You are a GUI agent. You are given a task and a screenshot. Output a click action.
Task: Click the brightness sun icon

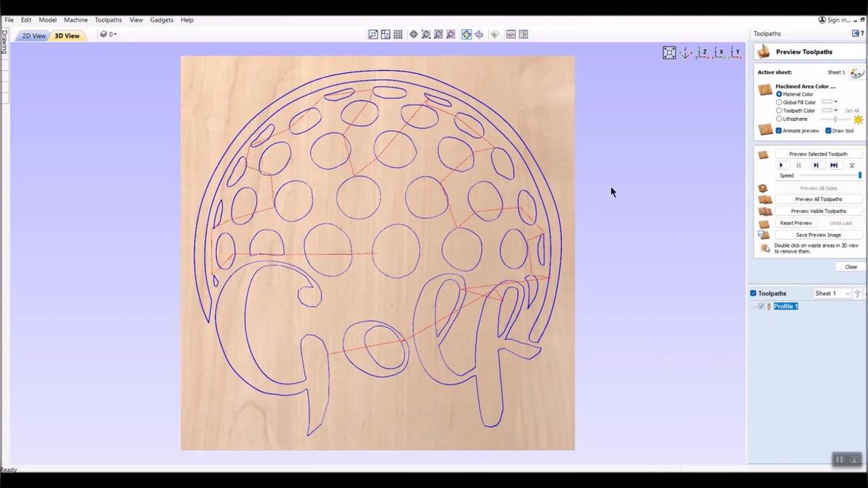pyautogui.click(x=858, y=119)
